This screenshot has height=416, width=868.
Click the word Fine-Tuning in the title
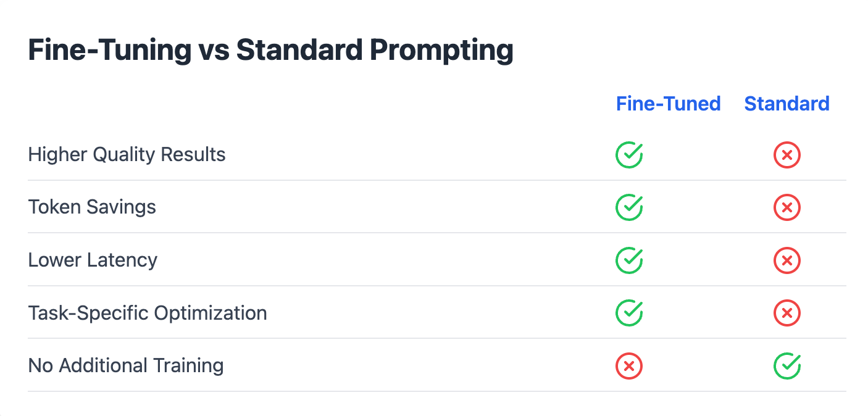click(110, 51)
